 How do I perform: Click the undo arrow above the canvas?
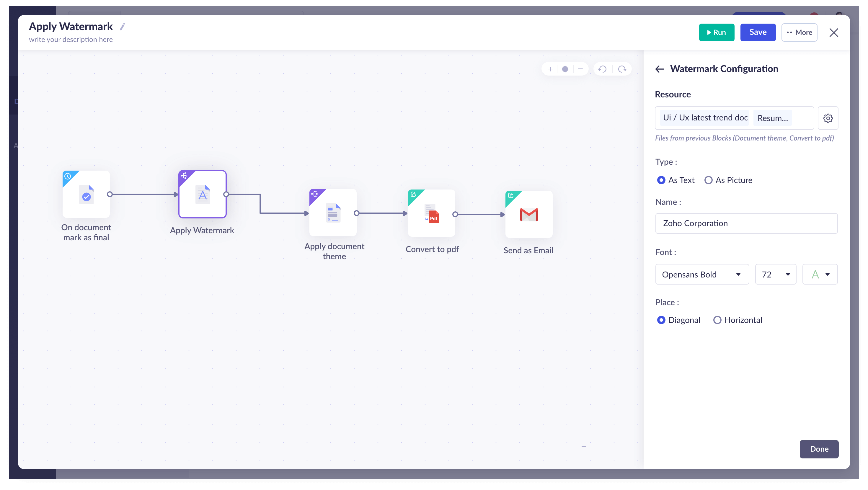coord(603,69)
